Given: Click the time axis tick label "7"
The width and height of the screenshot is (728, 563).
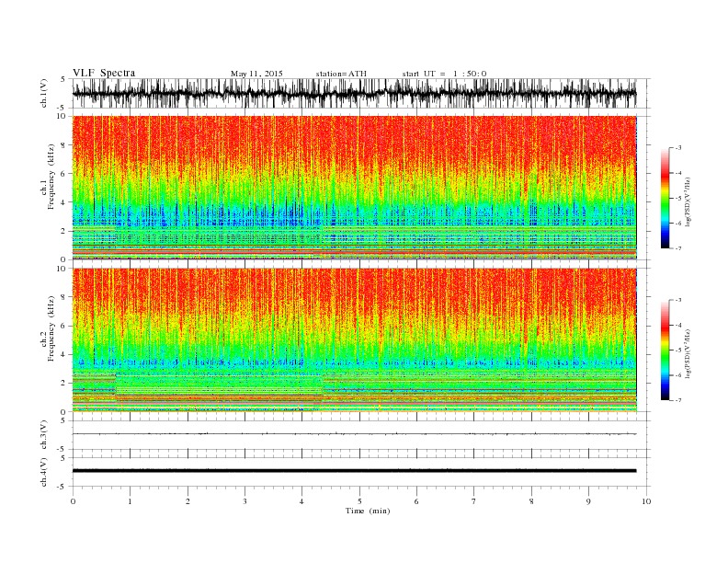Looking at the screenshot, I should tap(474, 501).
